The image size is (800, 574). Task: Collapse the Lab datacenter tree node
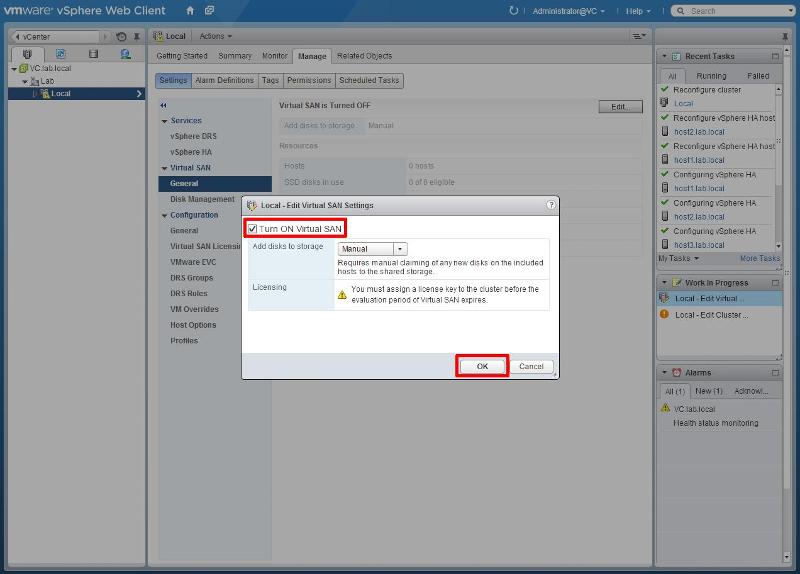pos(24,81)
